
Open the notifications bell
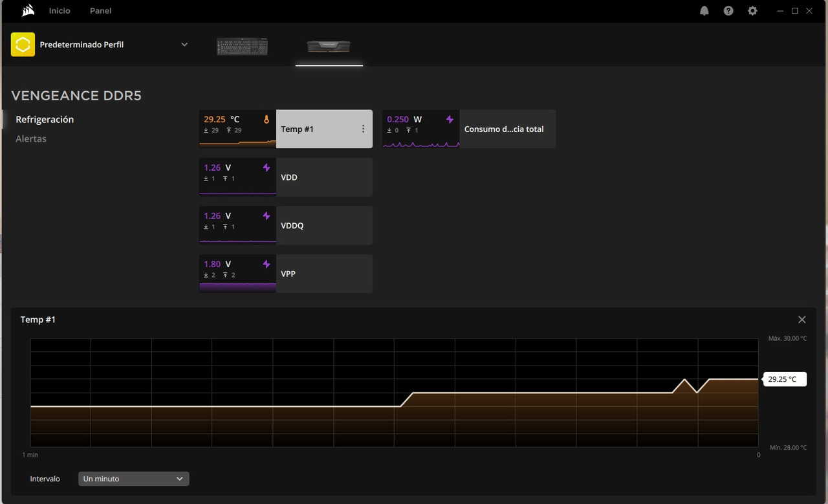pos(704,11)
